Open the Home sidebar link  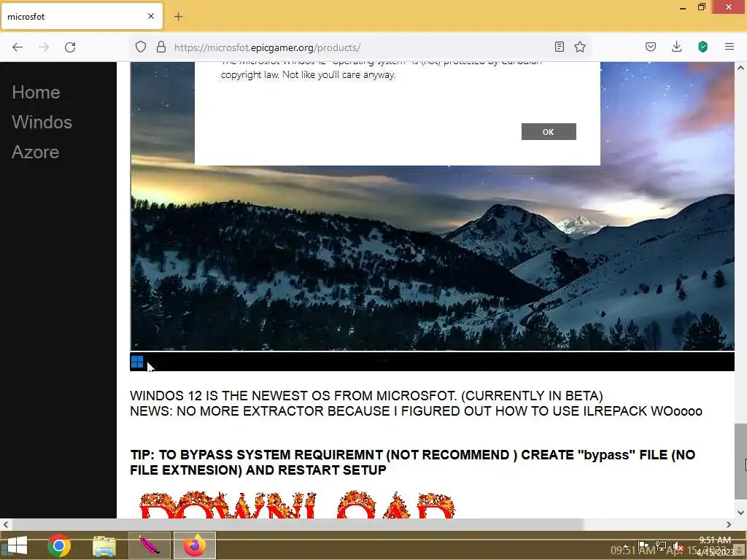(x=36, y=92)
